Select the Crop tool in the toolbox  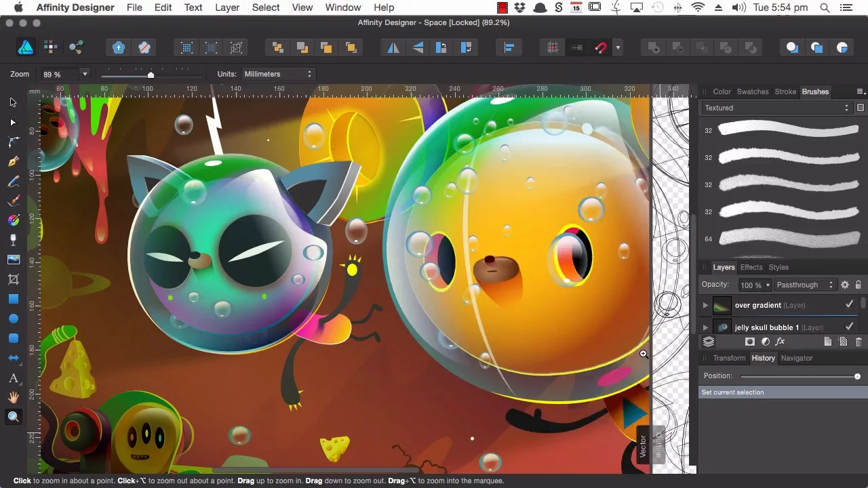pyautogui.click(x=13, y=279)
